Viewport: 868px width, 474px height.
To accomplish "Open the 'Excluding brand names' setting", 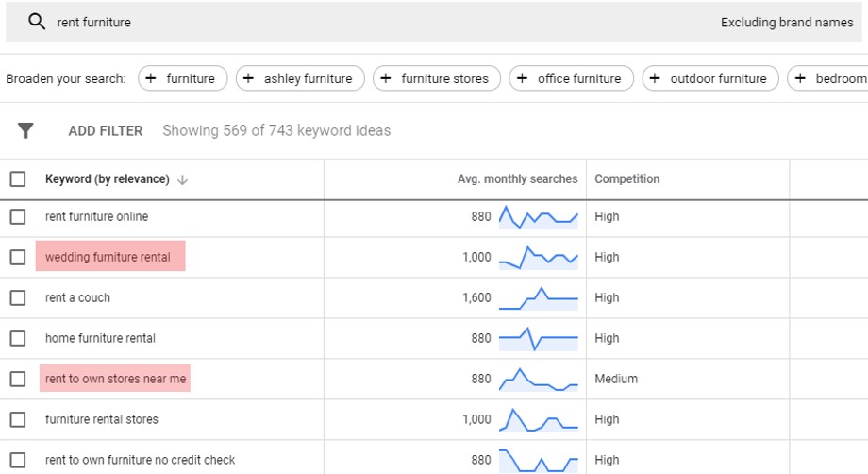I will [x=786, y=22].
